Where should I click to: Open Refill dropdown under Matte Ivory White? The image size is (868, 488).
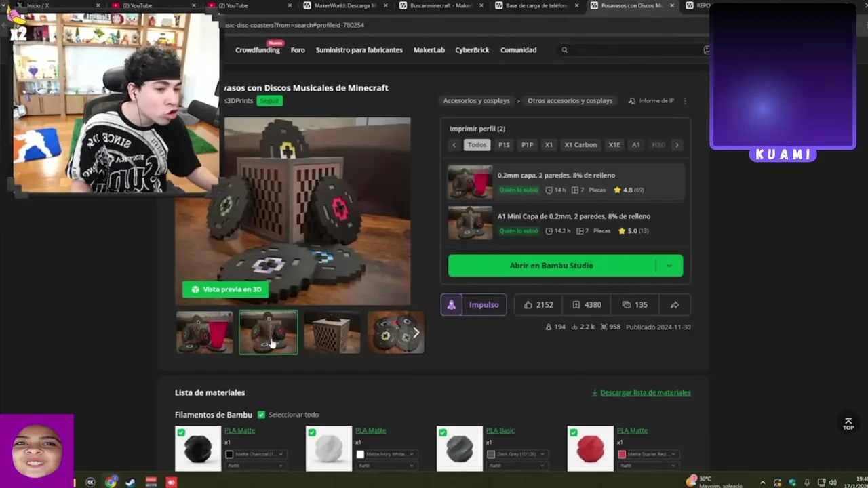[386, 466]
